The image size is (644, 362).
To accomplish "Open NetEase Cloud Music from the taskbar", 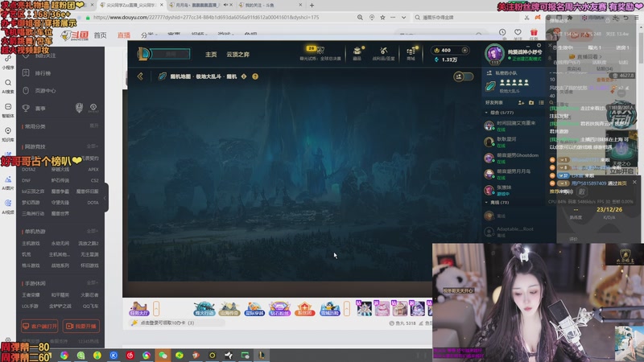I will 130,356.
